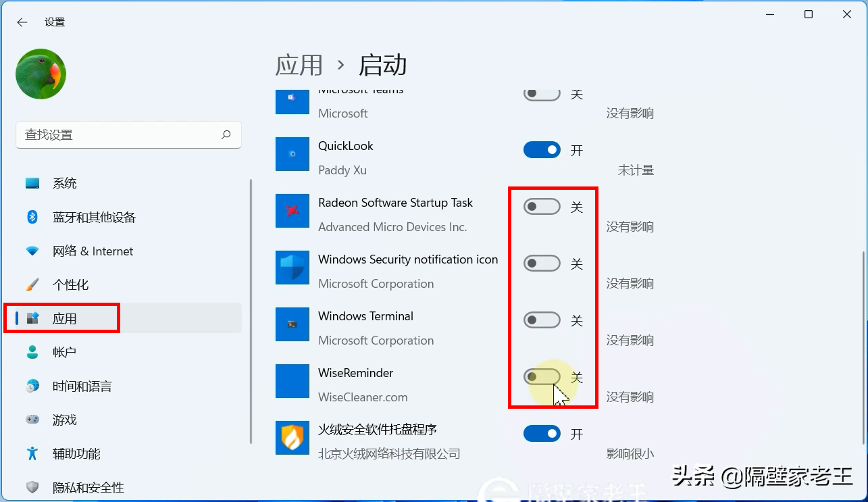
Task: Select the Windows Security notification icon name
Action: (408, 259)
